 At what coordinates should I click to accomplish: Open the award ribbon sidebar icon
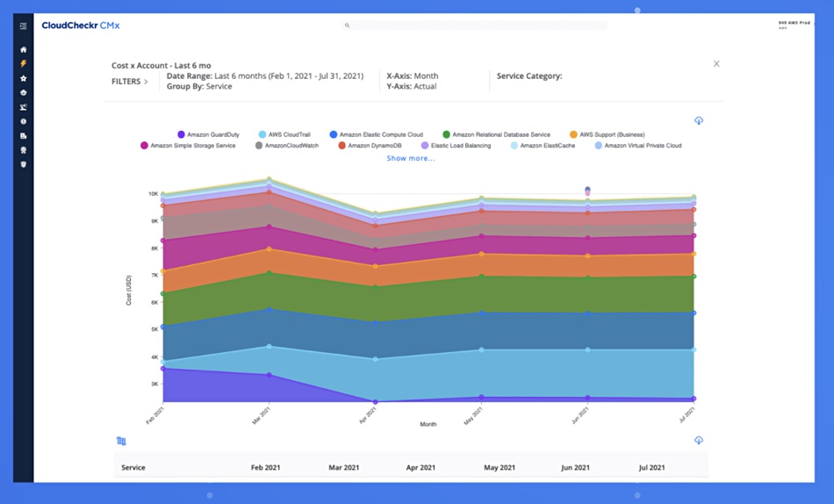click(24, 150)
